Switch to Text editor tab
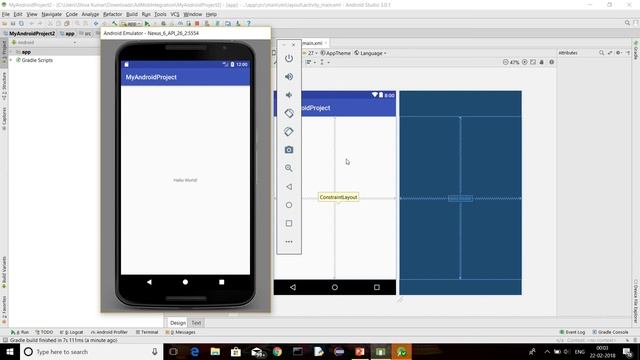 (196, 323)
